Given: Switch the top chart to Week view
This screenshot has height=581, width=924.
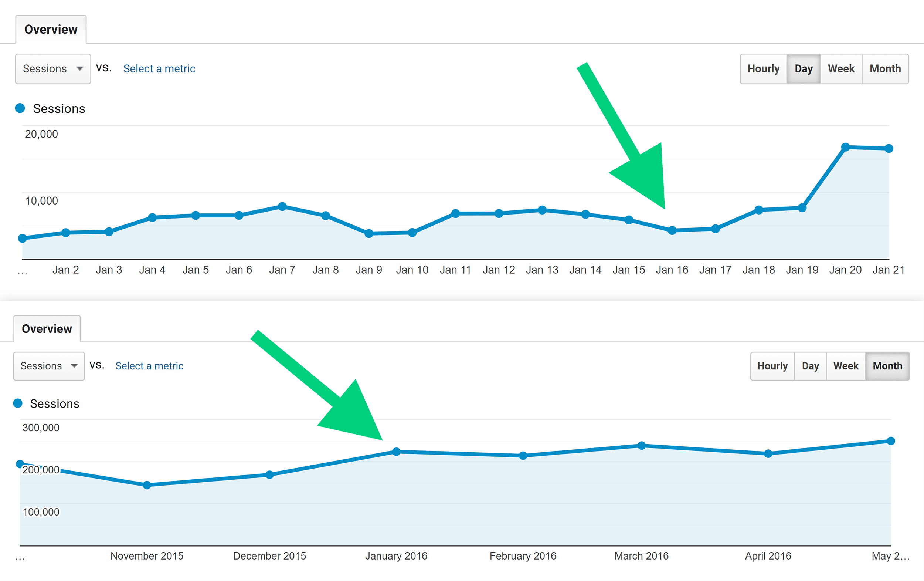Looking at the screenshot, I should pos(841,69).
